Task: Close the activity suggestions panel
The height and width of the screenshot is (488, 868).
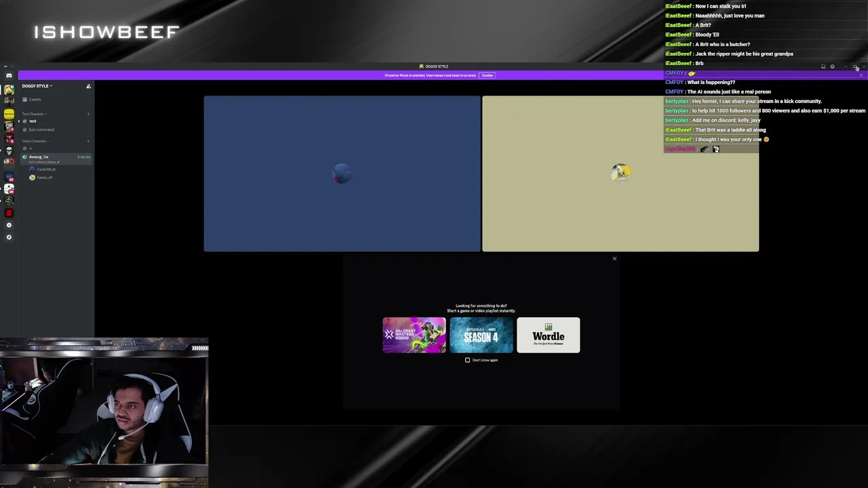Action: [614, 258]
